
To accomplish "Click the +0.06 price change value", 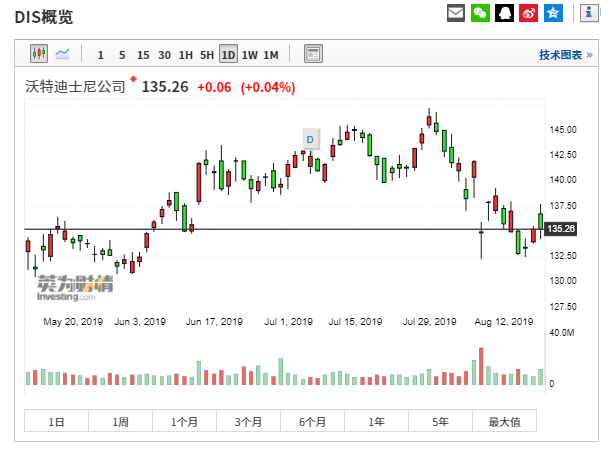I will [214, 87].
